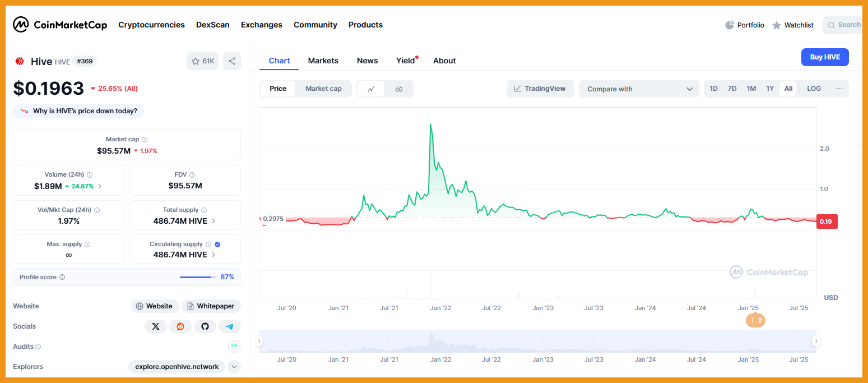Open the Watchlist star in header

[777, 25]
